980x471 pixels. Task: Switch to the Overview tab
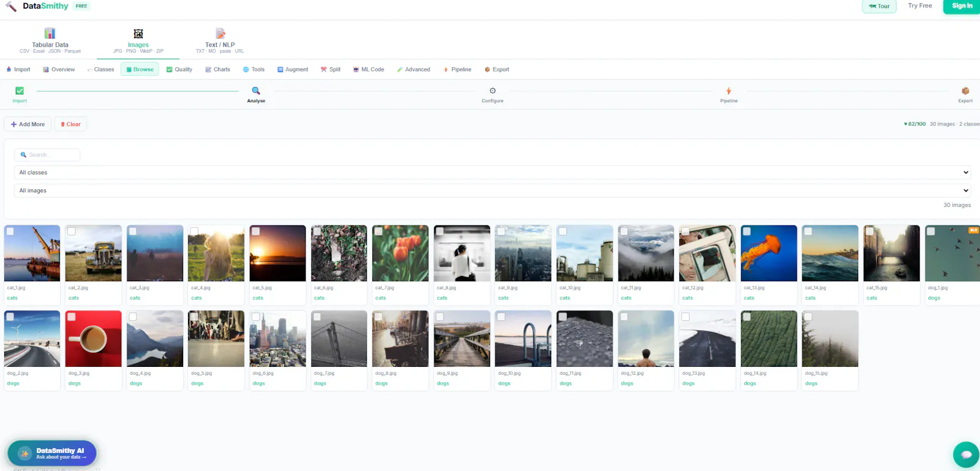pos(59,69)
